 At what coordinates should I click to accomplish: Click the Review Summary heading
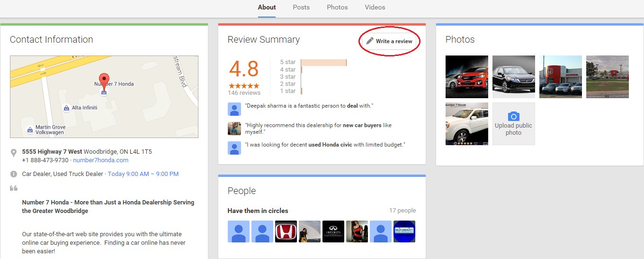[x=264, y=40]
